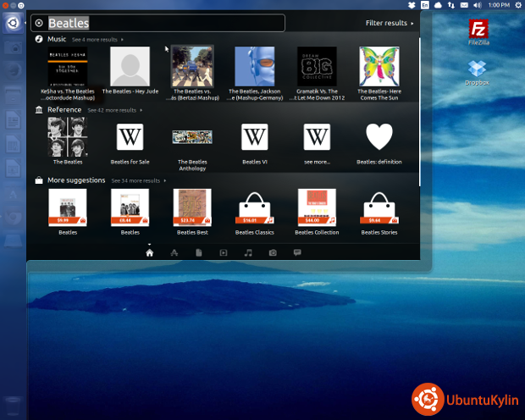Switch to the Applications lens

pos(174,252)
